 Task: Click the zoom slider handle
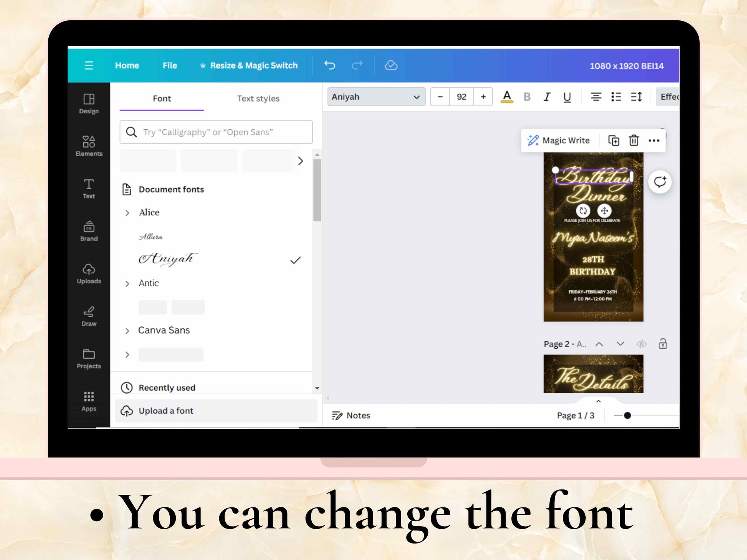tap(627, 415)
